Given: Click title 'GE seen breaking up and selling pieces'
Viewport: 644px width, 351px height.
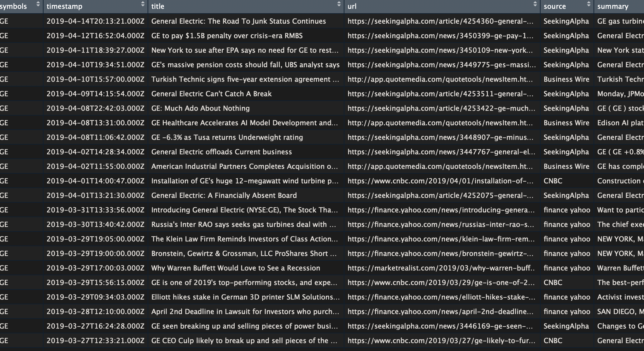Looking at the screenshot, I should click(x=245, y=326).
